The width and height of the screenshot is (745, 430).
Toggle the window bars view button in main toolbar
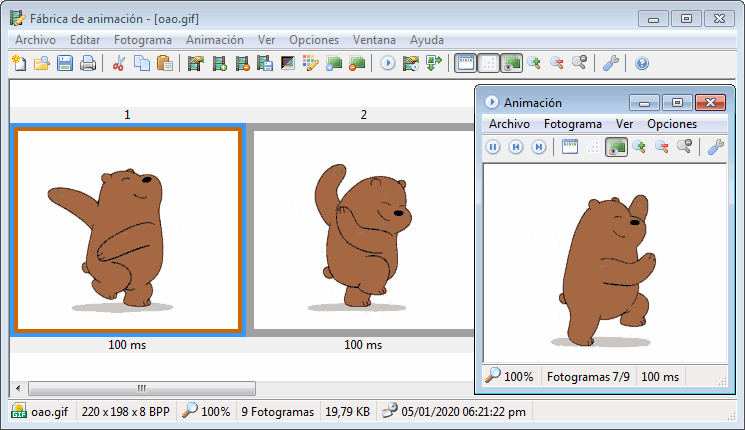click(x=465, y=63)
